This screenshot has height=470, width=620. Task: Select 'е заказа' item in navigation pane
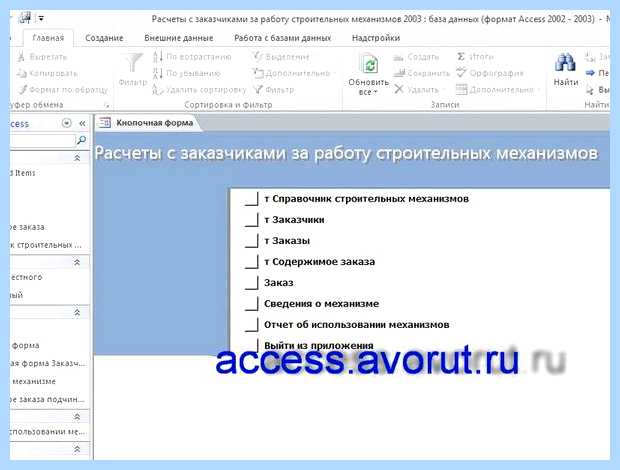(27, 227)
